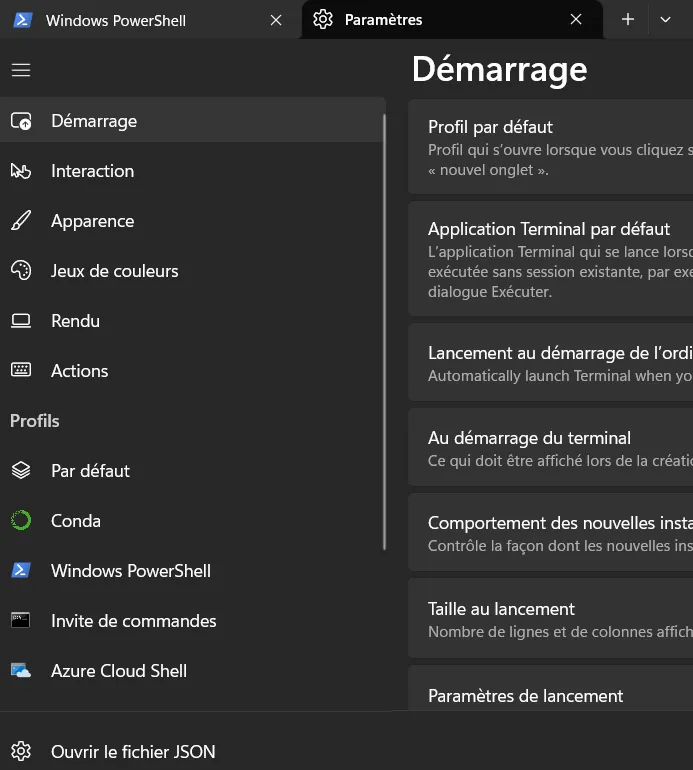Open the Par défaut profile settings

click(192, 470)
